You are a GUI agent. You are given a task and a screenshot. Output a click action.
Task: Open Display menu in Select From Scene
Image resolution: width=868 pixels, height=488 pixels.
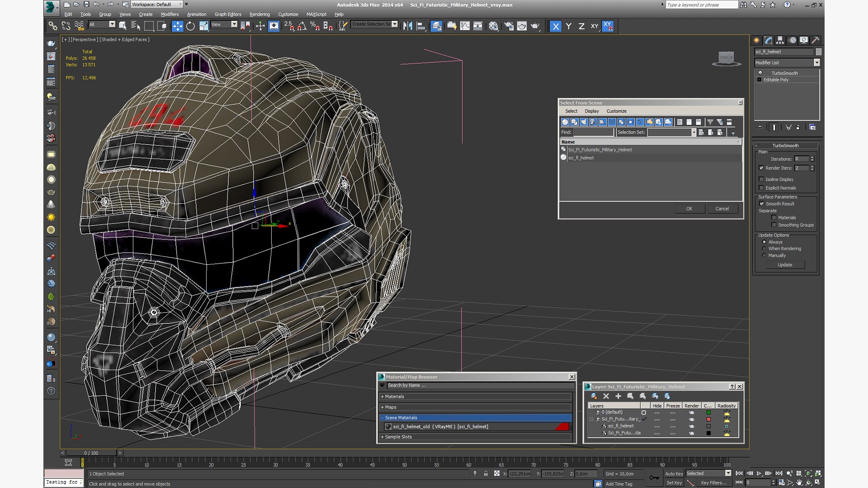[x=591, y=111]
